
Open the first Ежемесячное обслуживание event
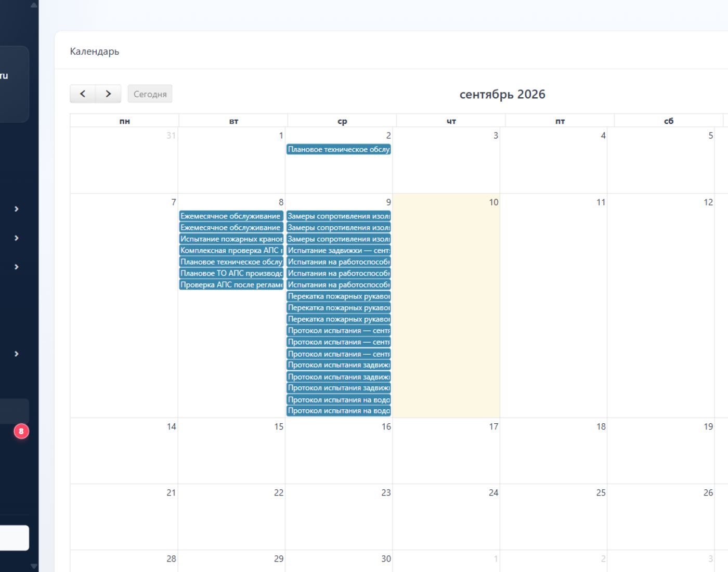point(231,216)
